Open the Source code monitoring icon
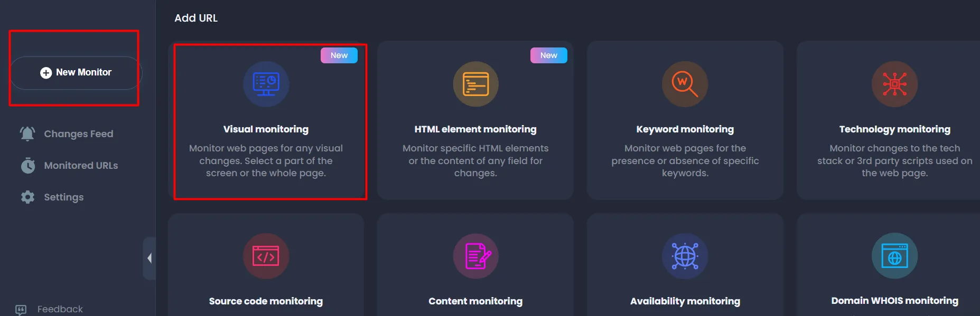The width and height of the screenshot is (980, 316). [266, 256]
